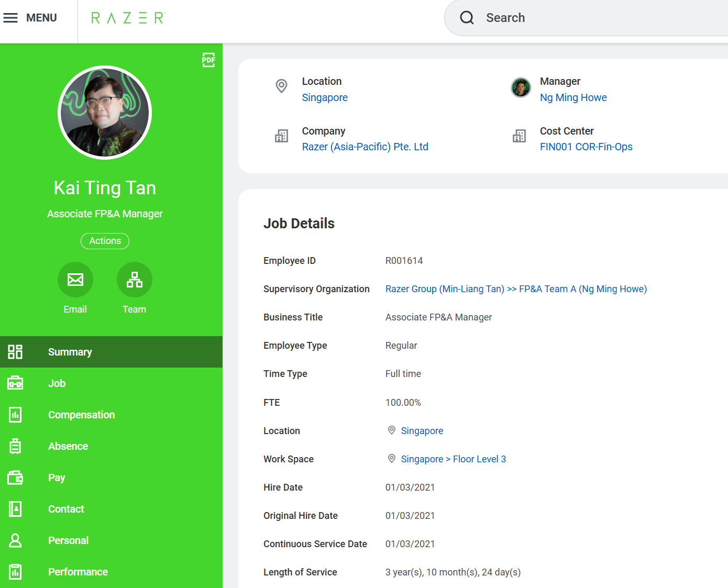
Task: Open Razer (Asia-Pacific) Pte. Ltd link
Action: [365, 147]
